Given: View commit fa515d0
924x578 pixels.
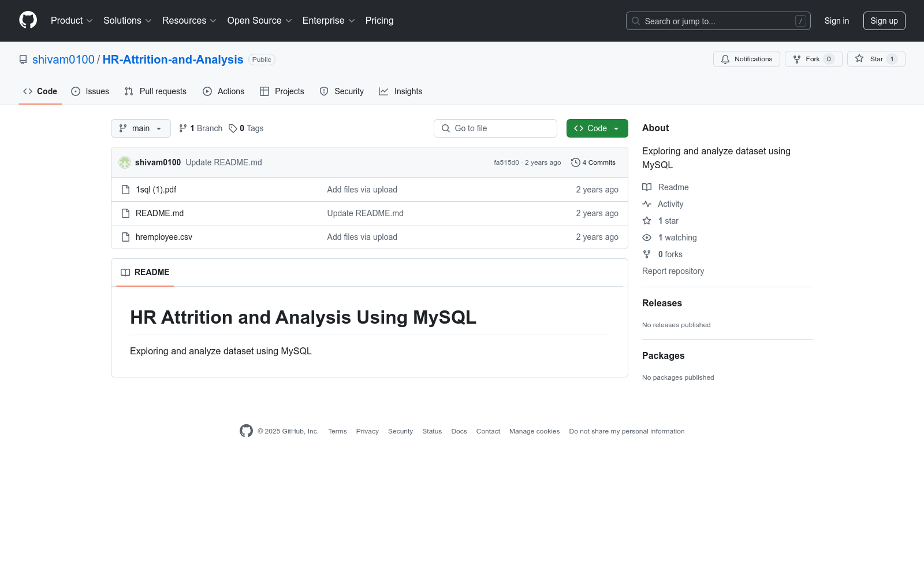Looking at the screenshot, I should click(x=506, y=162).
